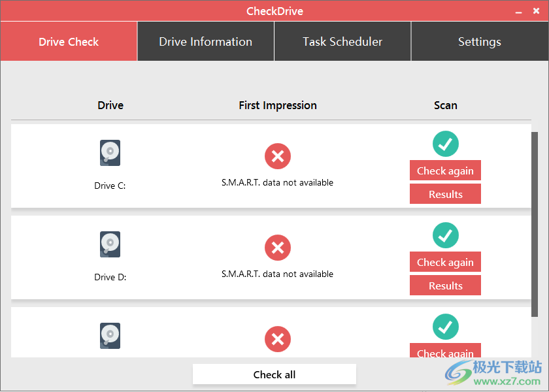
Task: Click the drive list vertical scrollbar
Action: (x=535, y=224)
